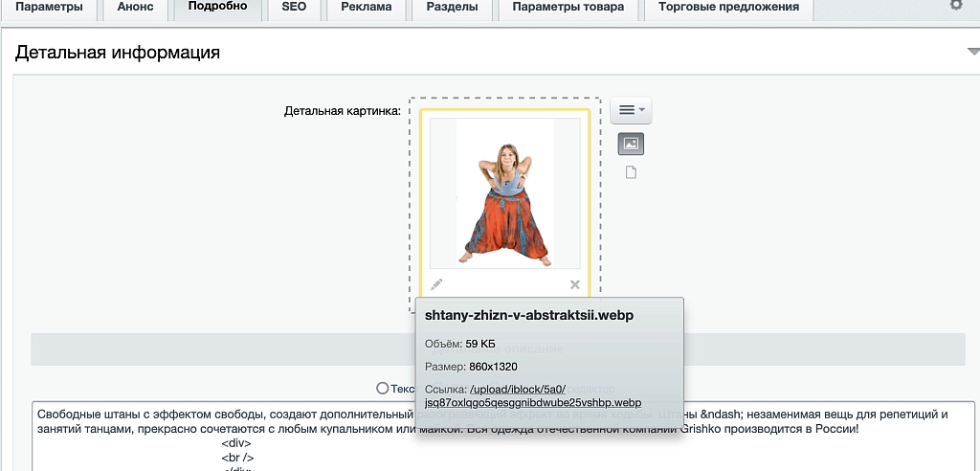Remove the detail picture with X icon
980x471 pixels.
(575, 284)
